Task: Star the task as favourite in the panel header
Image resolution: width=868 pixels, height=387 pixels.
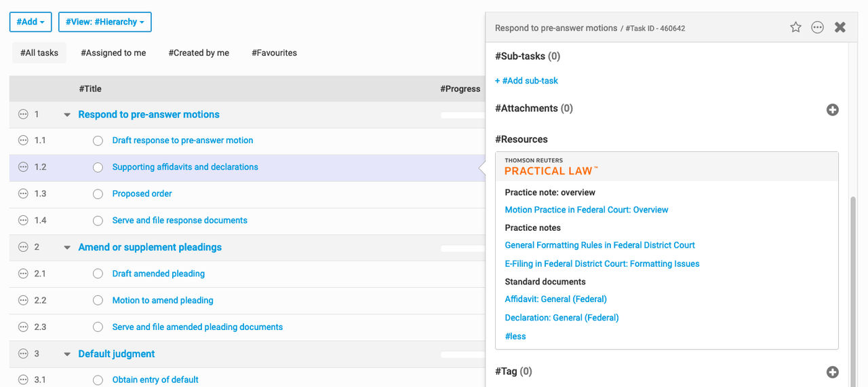Action: point(796,27)
